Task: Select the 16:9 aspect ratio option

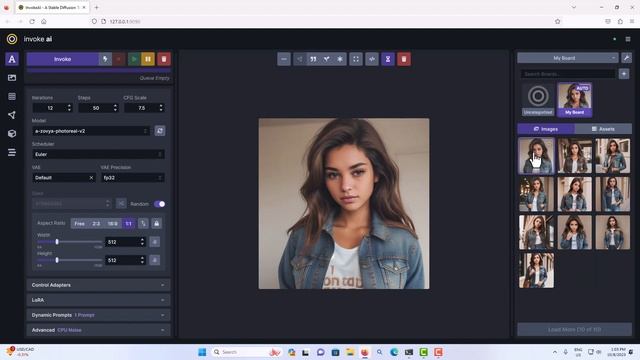Action: 113,224
